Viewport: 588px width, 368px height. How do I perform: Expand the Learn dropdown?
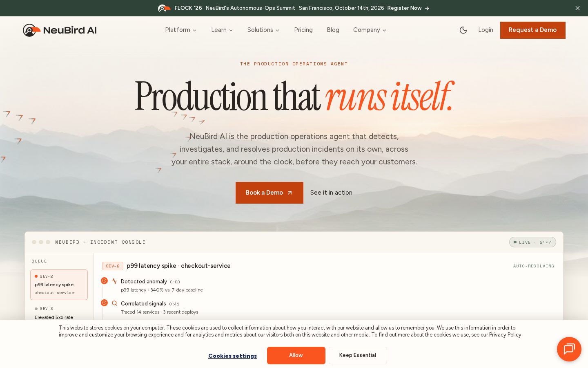pyautogui.click(x=222, y=30)
